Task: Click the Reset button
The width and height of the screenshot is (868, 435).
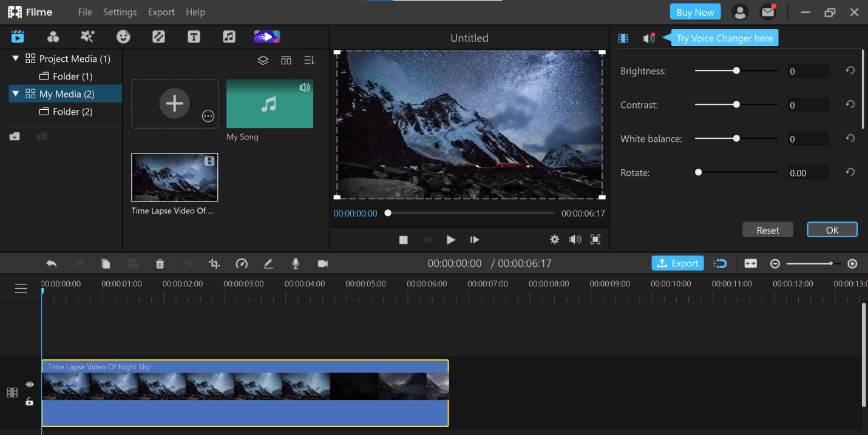Action: 768,230
